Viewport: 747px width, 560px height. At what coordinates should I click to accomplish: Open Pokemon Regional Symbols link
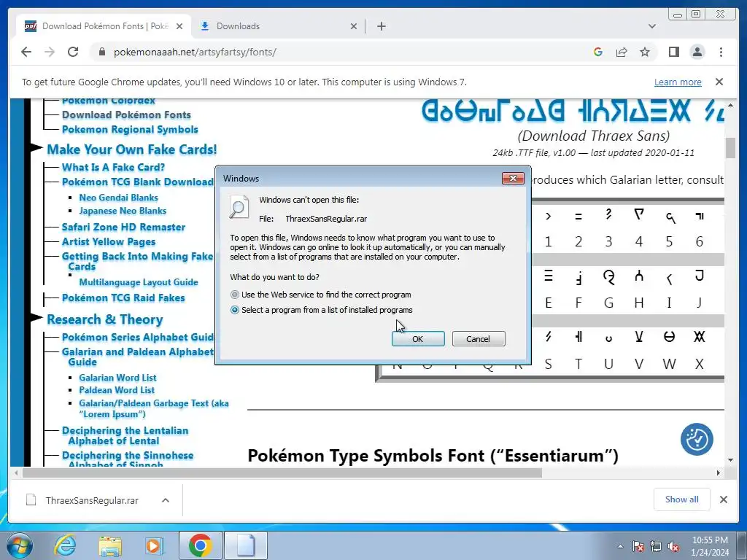pos(130,130)
